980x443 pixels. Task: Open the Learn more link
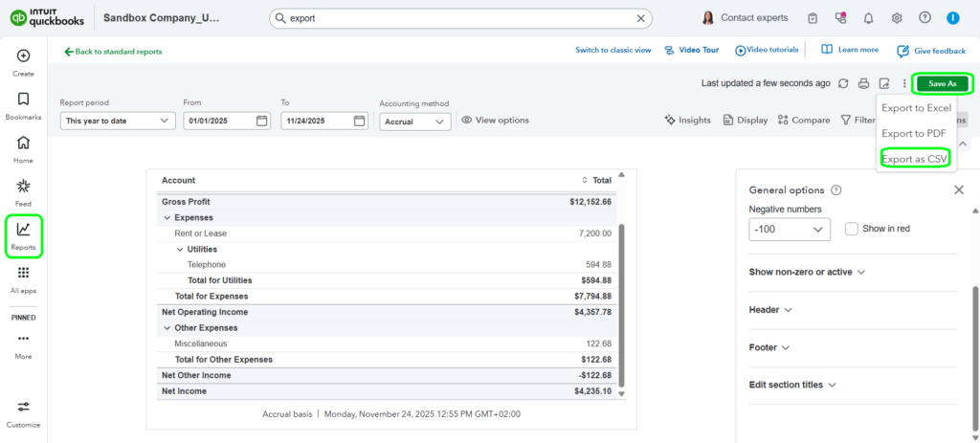tap(850, 50)
